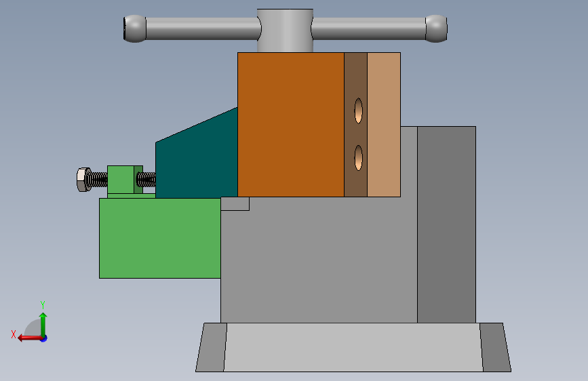The image size is (588, 381).
Task: Click the T-handle bar on top
Action: [203, 28]
